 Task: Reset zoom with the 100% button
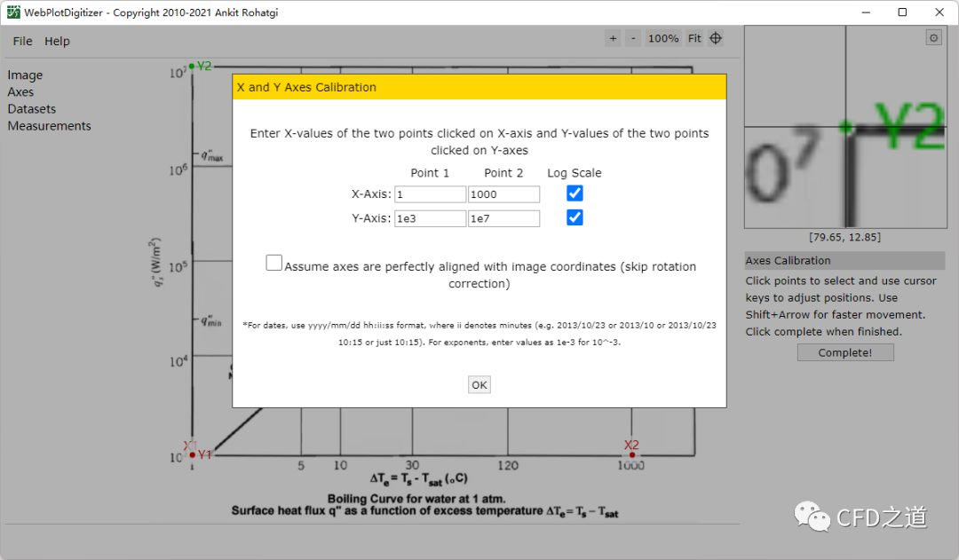(x=663, y=38)
